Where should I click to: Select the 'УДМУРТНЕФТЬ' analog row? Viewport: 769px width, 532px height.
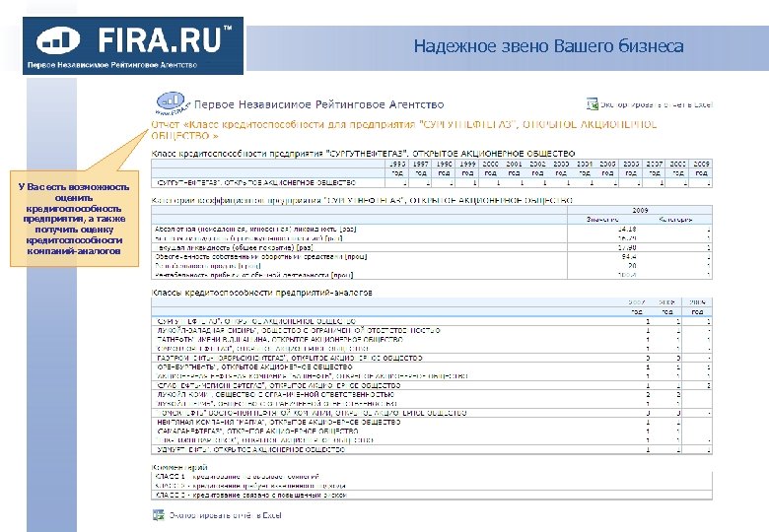click(x=432, y=449)
